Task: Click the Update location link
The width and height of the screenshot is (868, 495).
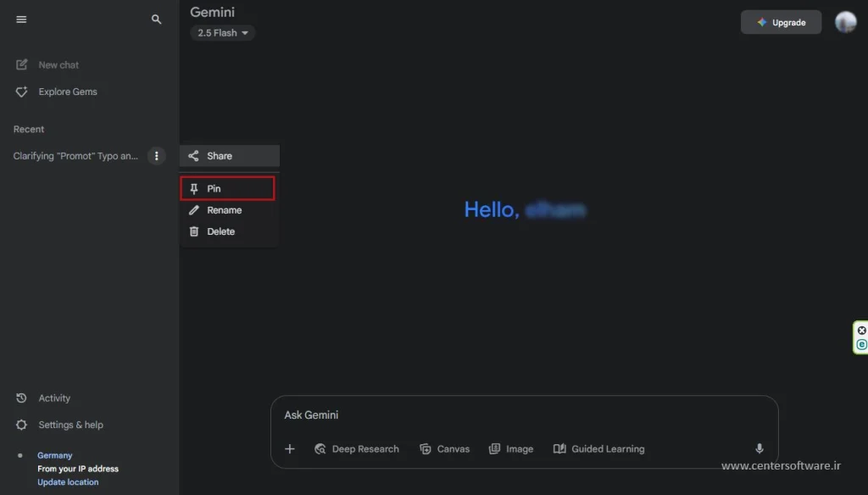Action: 68,481
